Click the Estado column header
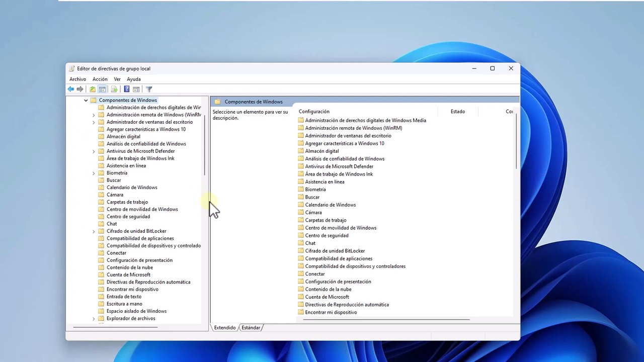 coord(457,112)
